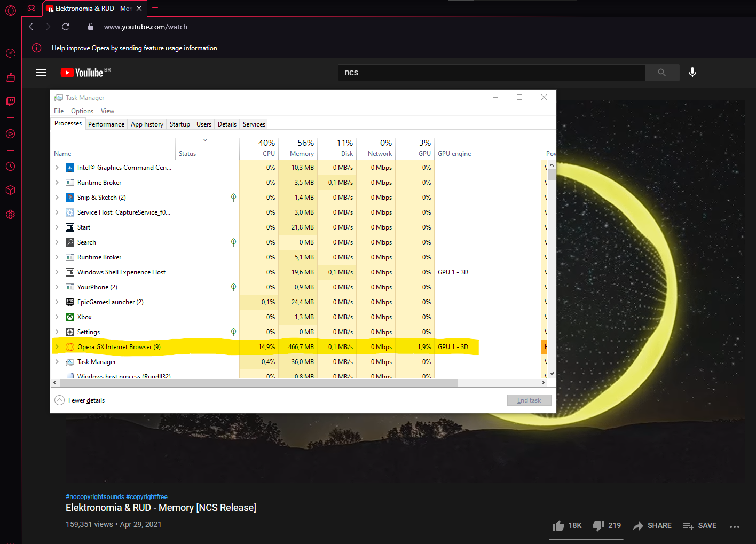The height and width of the screenshot is (544, 756).
Task: Expand Task Manager process row
Action: click(57, 362)
